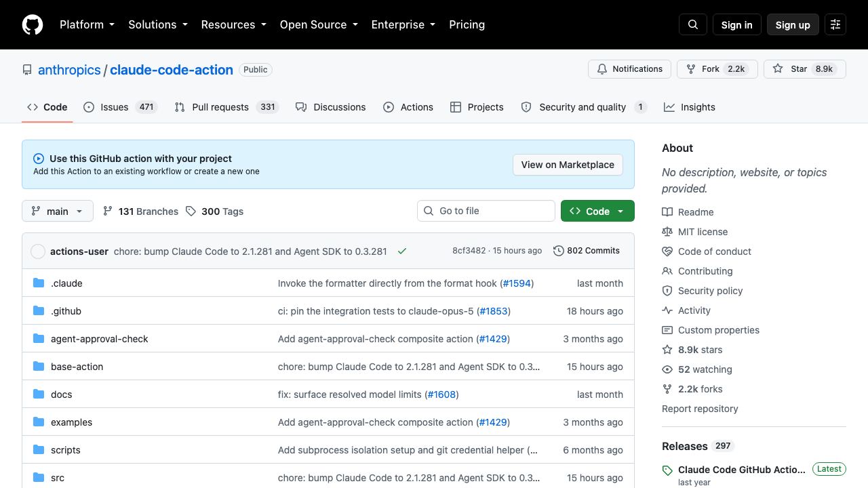Screen dimensions: 868x488
Task: Open the Releases 297 heading link
Action: tap(698, 446)
